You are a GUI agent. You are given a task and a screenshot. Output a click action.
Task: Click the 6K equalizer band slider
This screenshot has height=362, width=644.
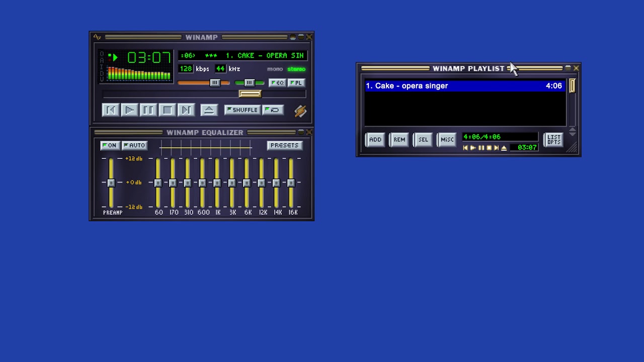pos(247,183)
